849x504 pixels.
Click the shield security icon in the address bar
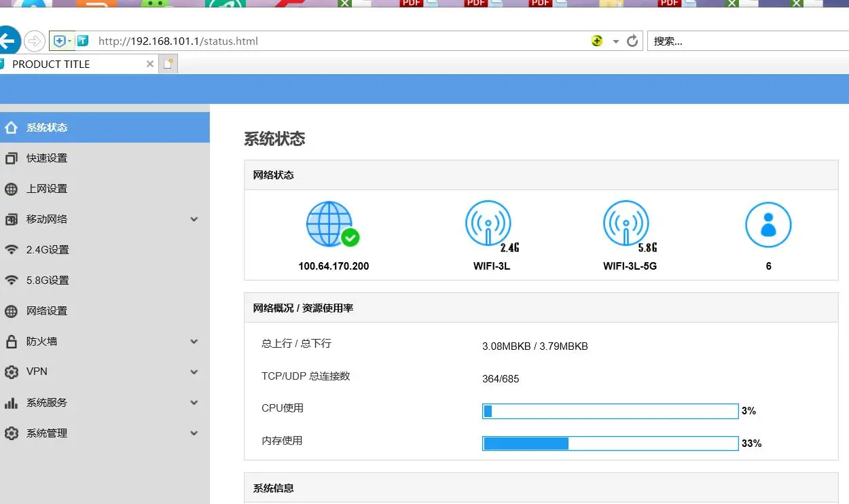[x=59, y=41]
